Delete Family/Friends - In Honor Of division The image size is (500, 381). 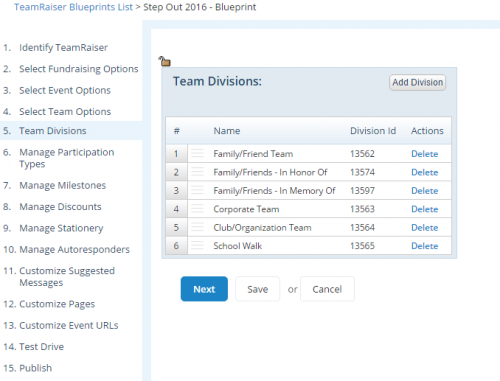[x=424, y=172]
